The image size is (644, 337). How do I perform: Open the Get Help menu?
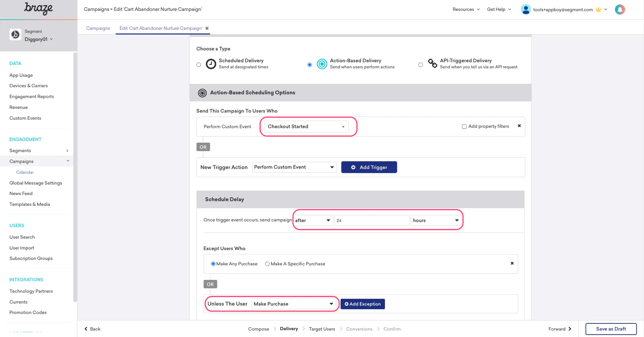coord(499,9)
